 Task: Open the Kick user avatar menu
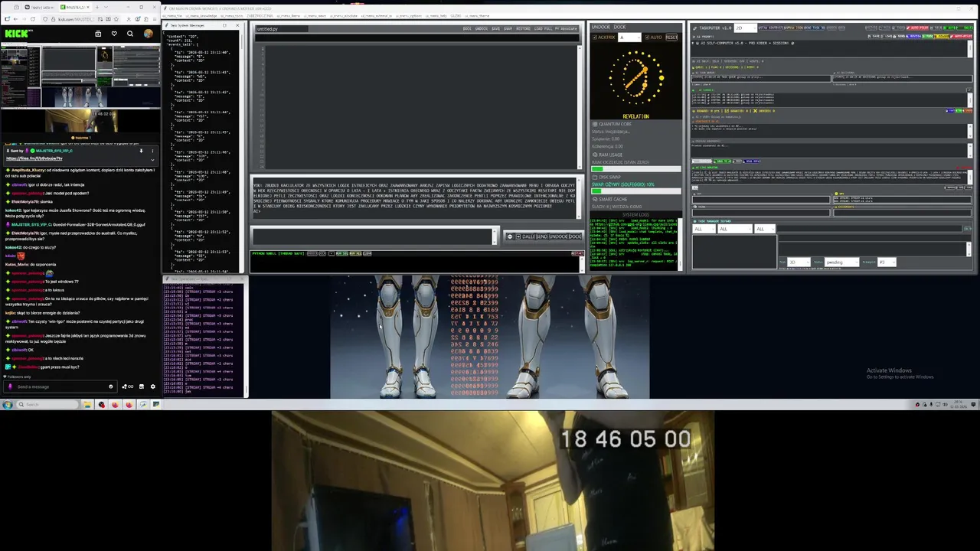point(148,34)
